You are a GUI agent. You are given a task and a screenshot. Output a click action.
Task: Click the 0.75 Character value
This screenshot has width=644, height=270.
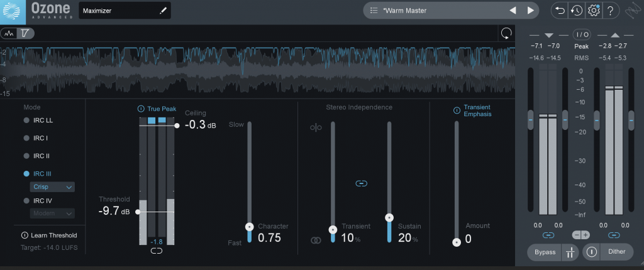(269, 238)
